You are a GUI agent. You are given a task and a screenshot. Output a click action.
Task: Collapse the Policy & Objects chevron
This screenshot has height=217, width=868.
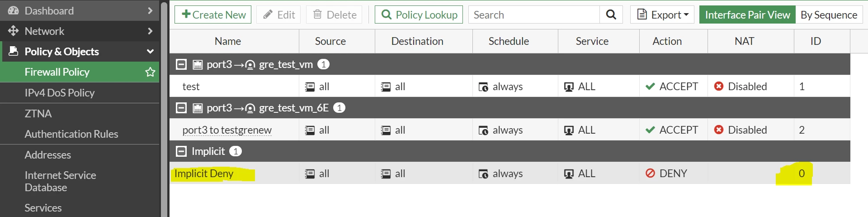(150, 52)
